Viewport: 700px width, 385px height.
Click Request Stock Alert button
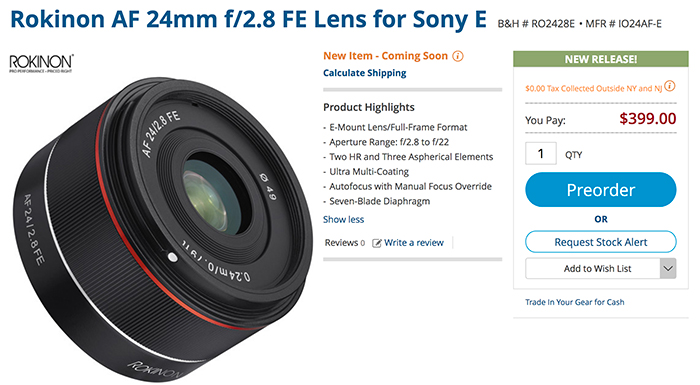(600, 242)
